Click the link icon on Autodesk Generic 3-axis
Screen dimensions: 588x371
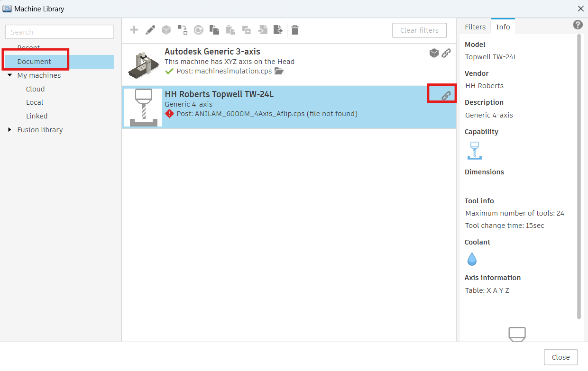pyautogui.click(x=446, y=53)
